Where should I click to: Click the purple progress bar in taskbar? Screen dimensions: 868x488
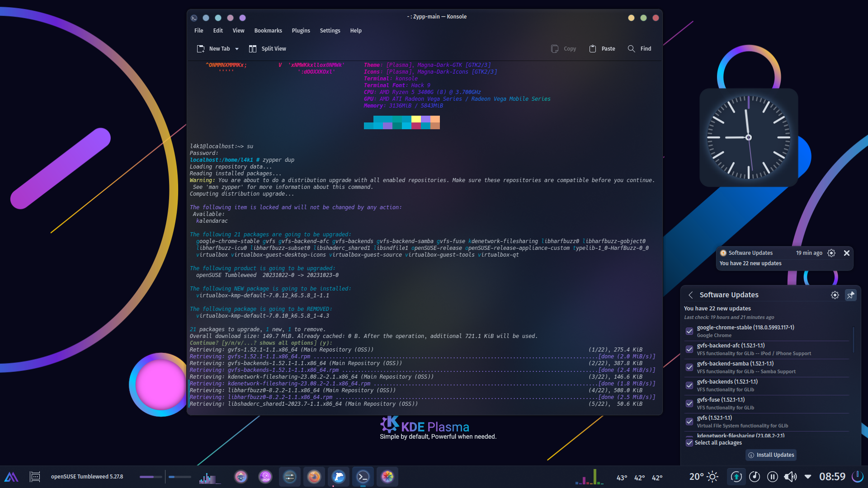point(151,477)
